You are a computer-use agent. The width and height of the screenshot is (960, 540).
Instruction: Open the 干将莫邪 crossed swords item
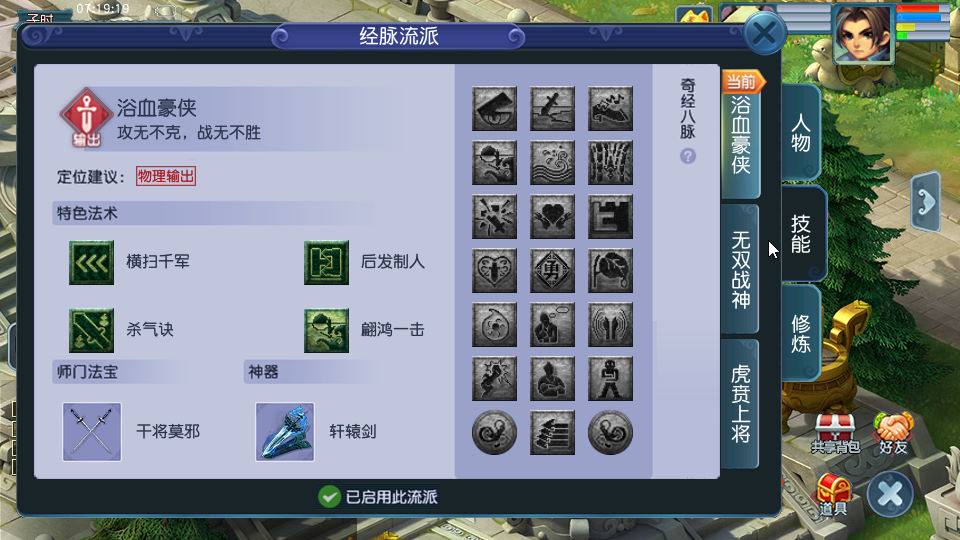pos(92,432)
